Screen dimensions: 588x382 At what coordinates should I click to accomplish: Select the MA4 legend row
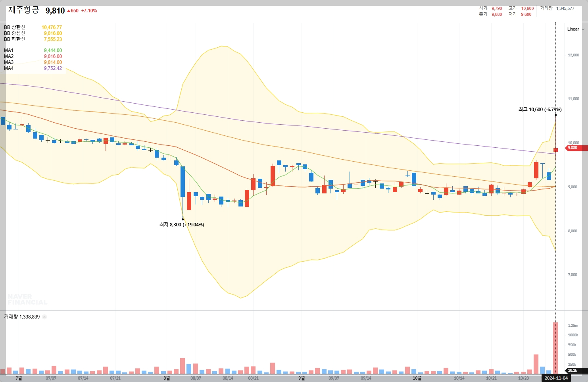pos(33,68)
